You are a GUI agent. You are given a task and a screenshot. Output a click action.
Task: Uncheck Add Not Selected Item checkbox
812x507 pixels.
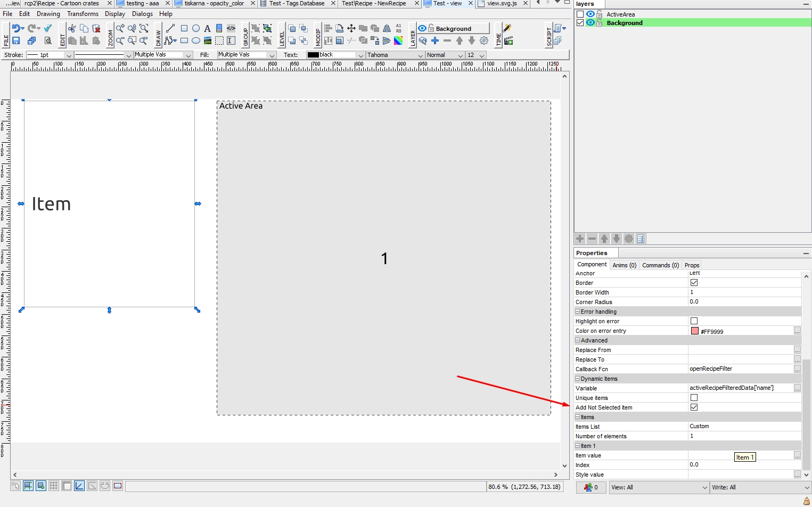point(694,407)
